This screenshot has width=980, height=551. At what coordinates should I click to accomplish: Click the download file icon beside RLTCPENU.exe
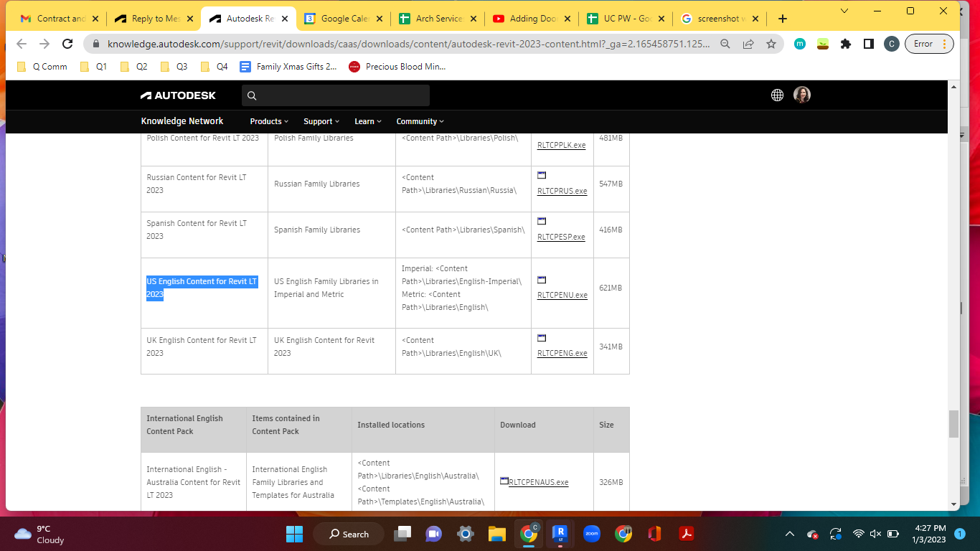541,280
